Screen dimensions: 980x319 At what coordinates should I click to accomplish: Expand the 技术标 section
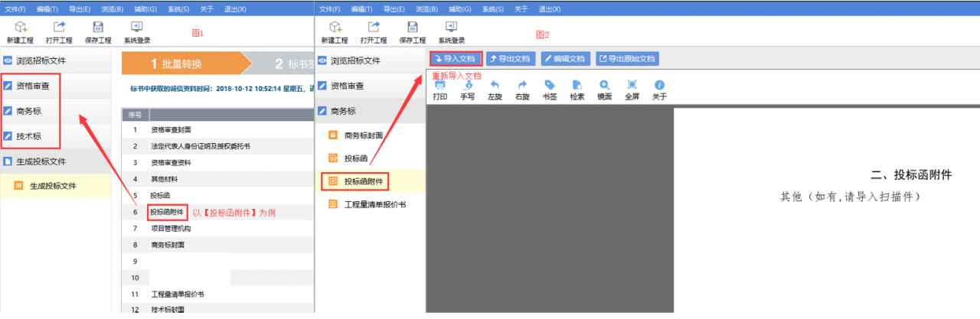pyautogui.click(x=31, y=136)
